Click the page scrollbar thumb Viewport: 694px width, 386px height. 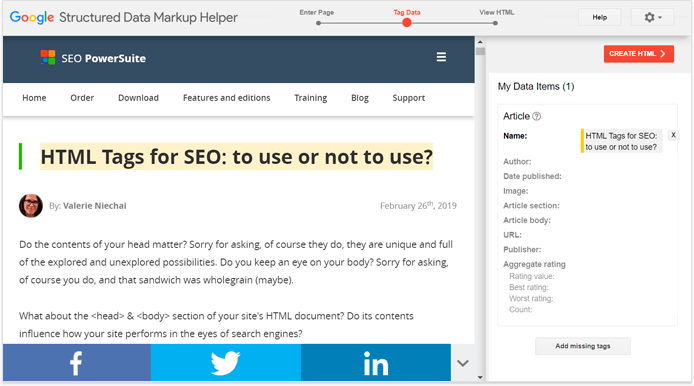pyautogui.click(x=480, y=51)
